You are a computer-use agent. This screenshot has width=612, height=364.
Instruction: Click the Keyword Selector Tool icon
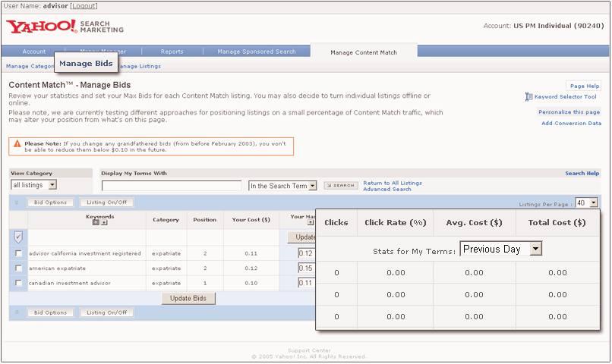(528, 97)
